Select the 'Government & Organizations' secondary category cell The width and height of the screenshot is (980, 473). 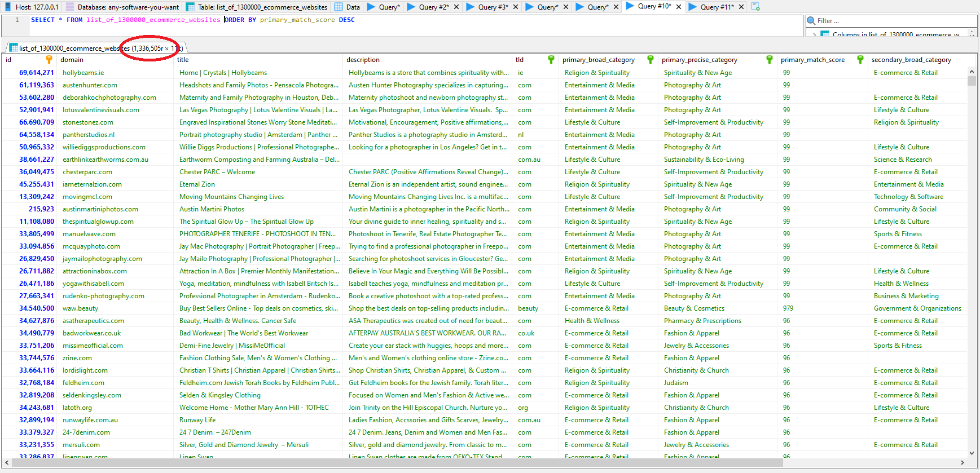click(917, 308)
